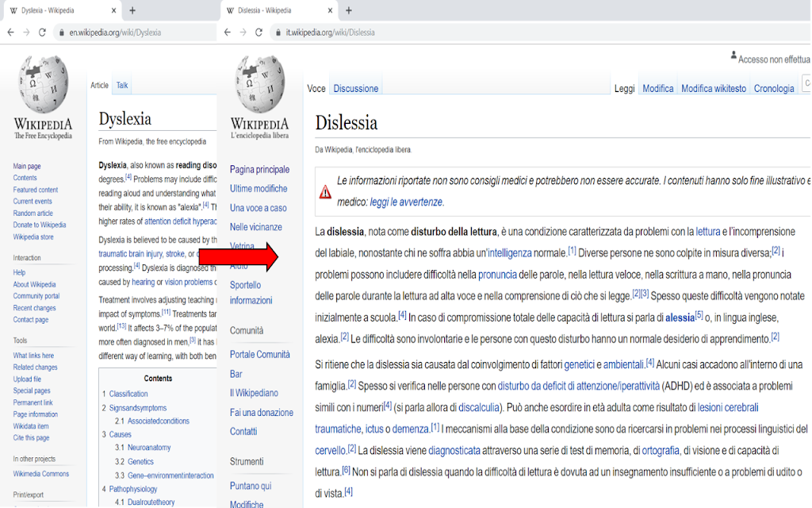The height and width of the screenshot is (508, 812).
Task: Open Portale Comunità link
Action: (x=259, y=355)
